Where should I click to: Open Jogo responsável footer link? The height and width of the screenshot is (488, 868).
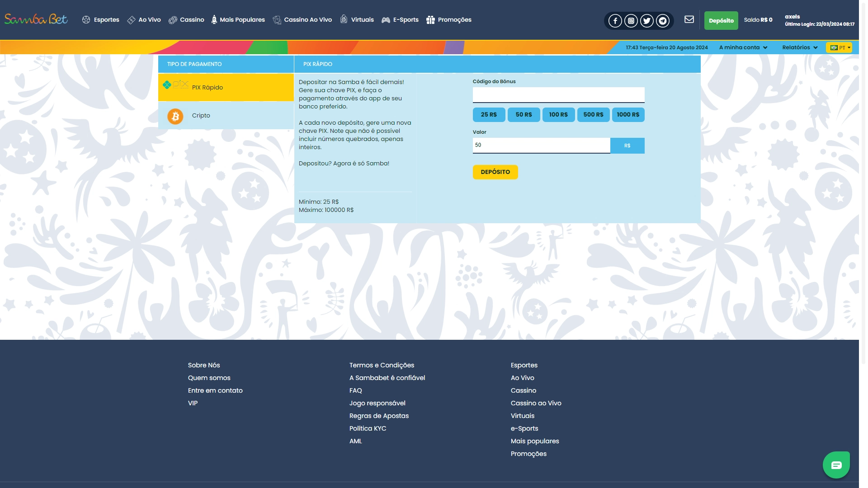coord(377,403)
